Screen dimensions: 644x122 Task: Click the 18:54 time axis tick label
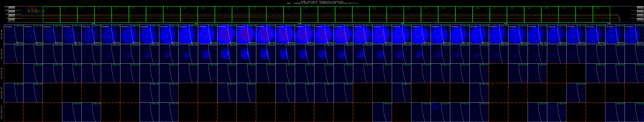pyautogui.click(x=403, y=24)
